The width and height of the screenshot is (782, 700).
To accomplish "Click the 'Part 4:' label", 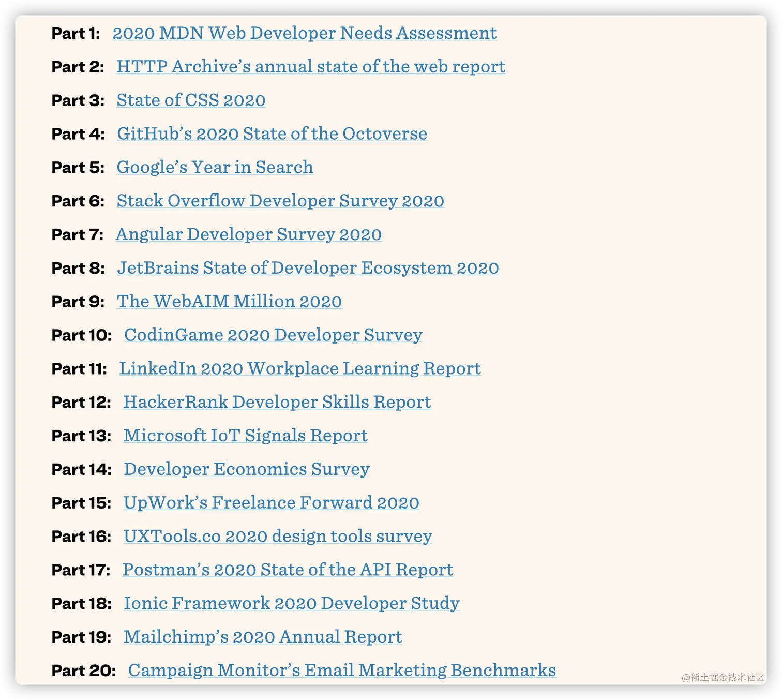I will click(x=78, y=135).
